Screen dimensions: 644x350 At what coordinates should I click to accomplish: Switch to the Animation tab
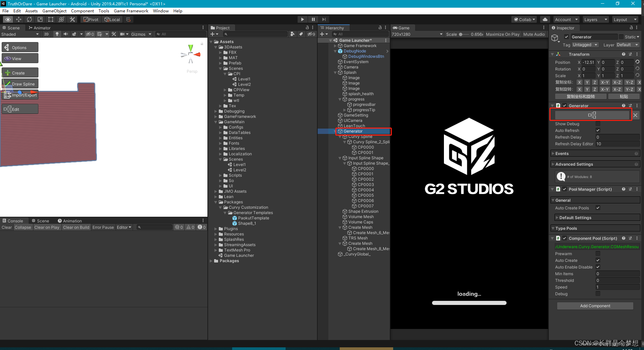69,221
